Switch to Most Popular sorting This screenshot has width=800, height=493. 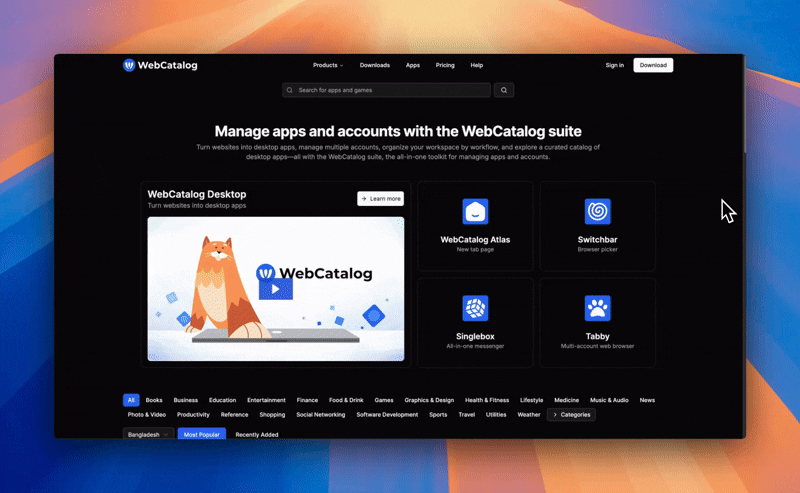click(202, 434)
